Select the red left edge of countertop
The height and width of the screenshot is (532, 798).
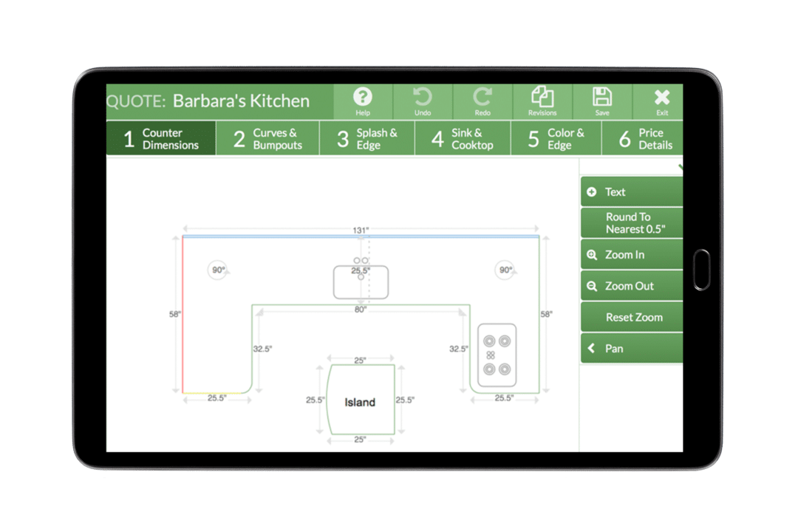click(x=183, y=315)
